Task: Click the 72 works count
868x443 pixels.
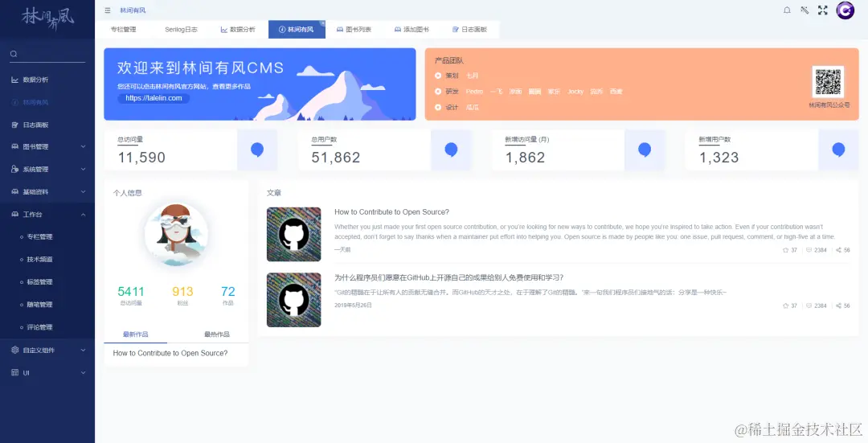Action: (228, 292)
